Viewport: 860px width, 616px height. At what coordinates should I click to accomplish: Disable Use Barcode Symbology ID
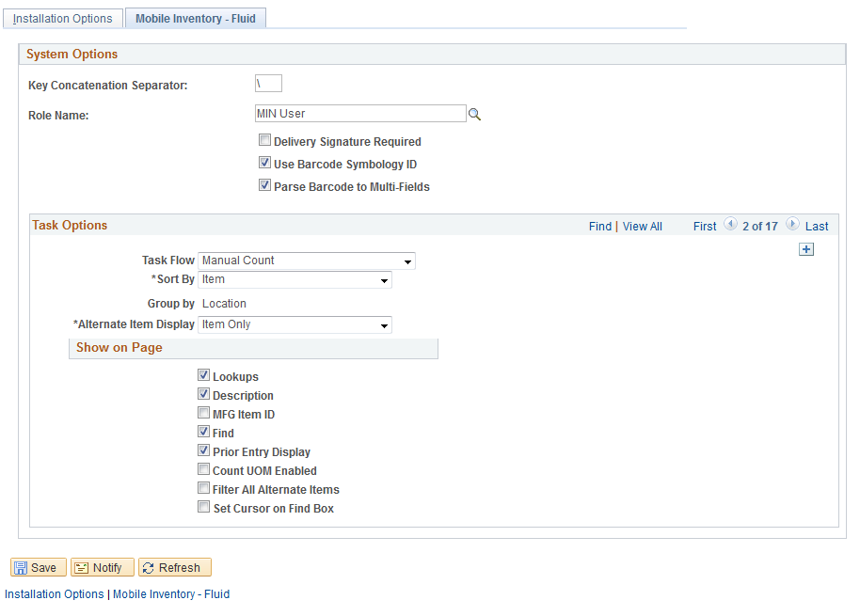pos(264,162)
